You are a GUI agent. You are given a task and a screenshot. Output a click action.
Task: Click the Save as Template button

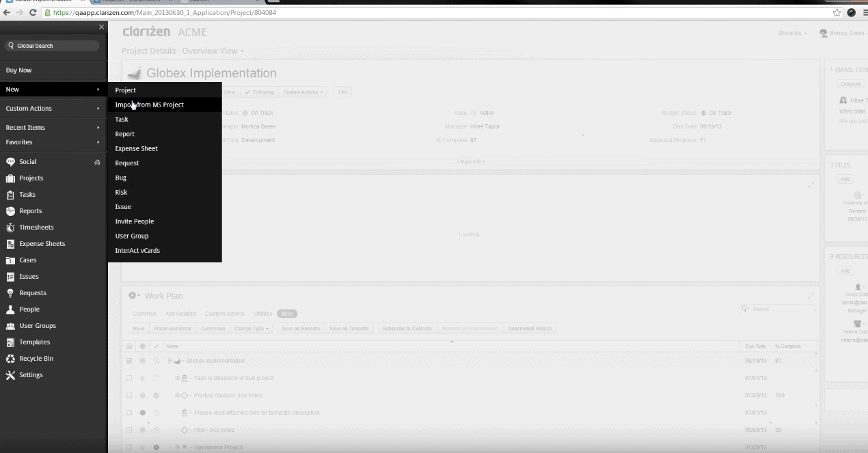pyautogui.click(x=349, y=329)
